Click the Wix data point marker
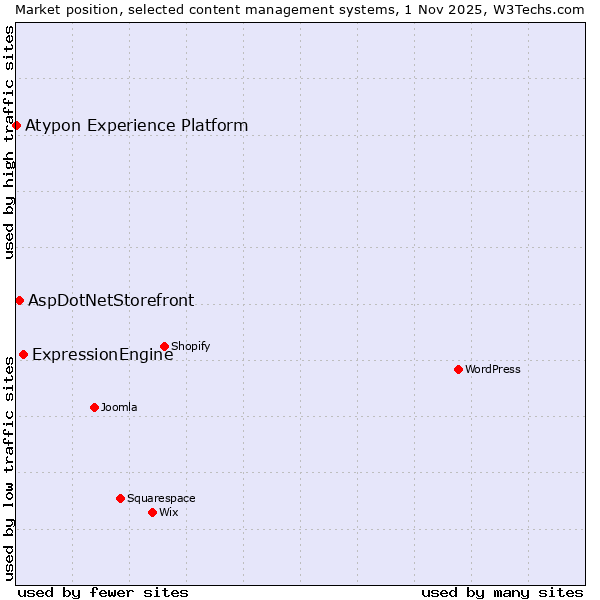This screenshot has height=600, width=600. point(152,512)
